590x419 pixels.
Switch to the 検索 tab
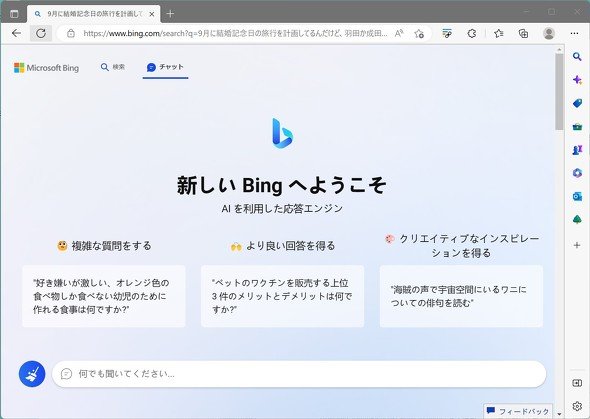click(x=113, y=67)
